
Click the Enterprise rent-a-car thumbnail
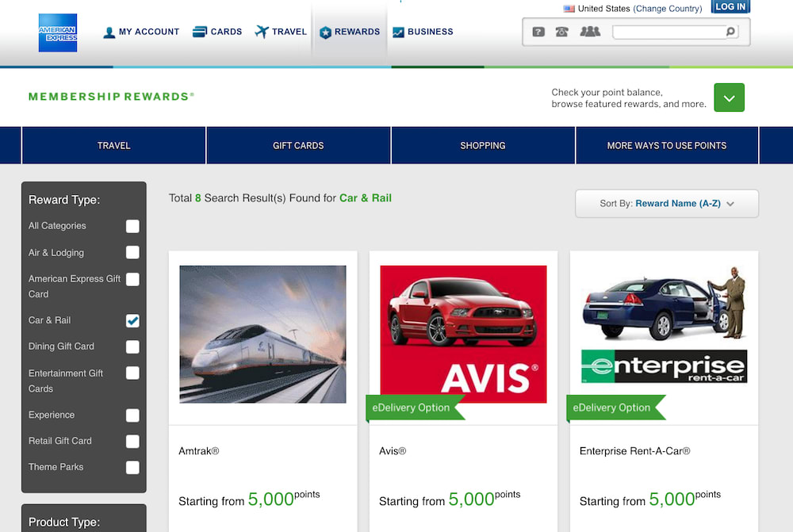664,325
